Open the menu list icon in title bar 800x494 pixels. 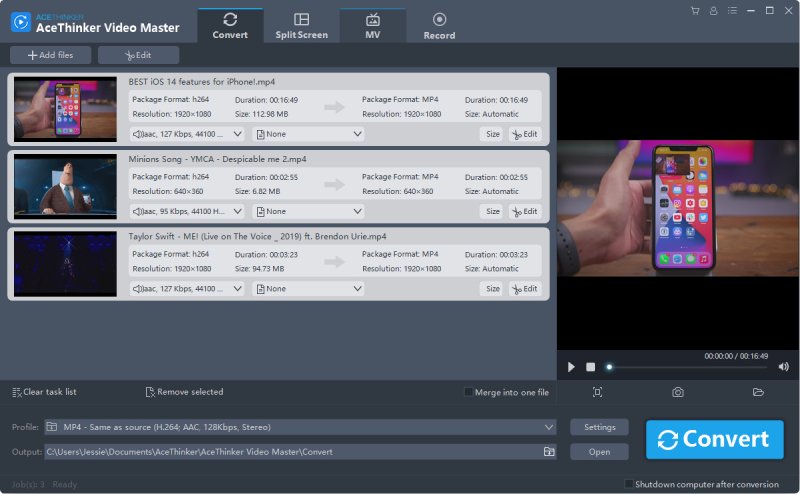(732, 11)
